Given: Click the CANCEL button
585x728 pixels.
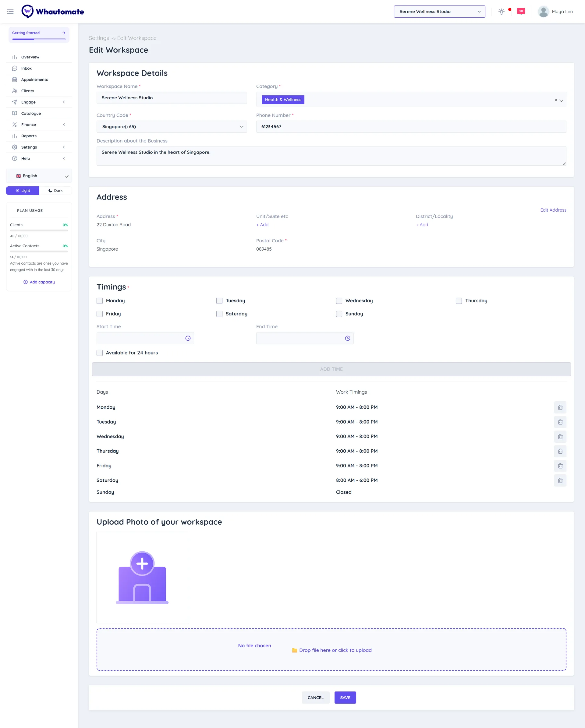Looking at the screenshot, I should click(315, 698).
